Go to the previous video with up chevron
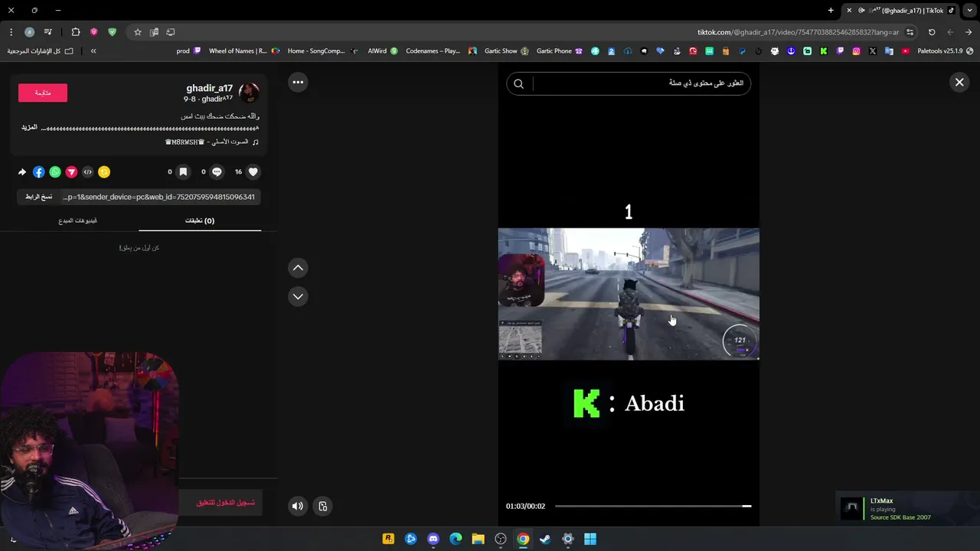The width and height of the screenshot is (980, 551). coord(298,268)
